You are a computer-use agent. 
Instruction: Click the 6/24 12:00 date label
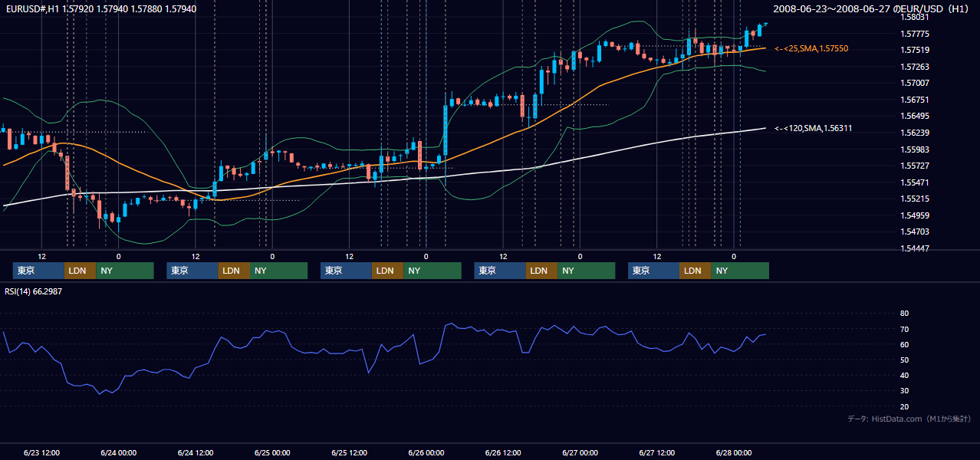[x=196, y=452]
